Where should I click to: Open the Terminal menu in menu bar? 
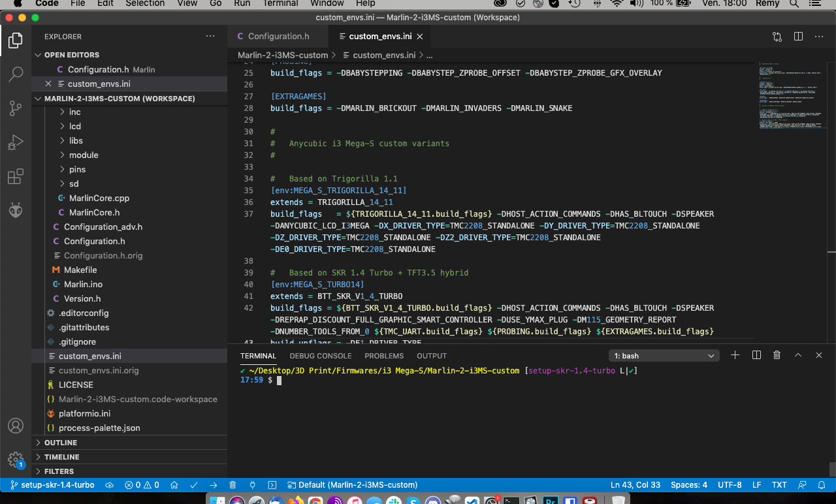pos(280,3)
